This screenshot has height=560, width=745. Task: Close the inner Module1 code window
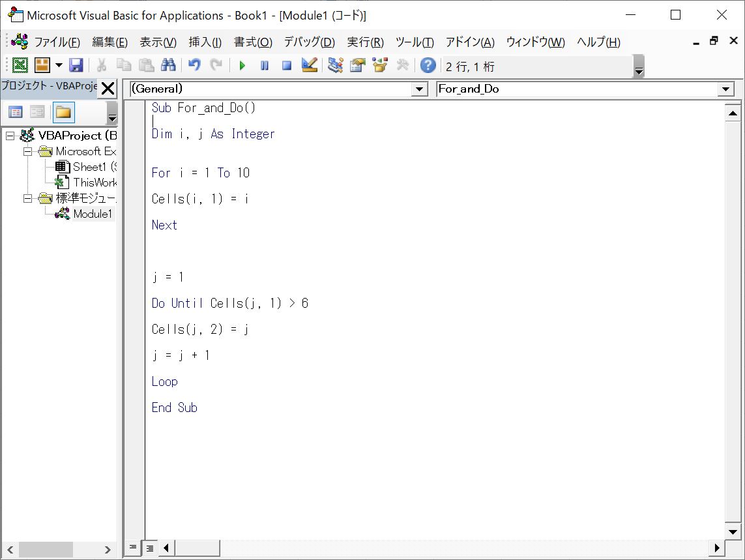point(733,41)
